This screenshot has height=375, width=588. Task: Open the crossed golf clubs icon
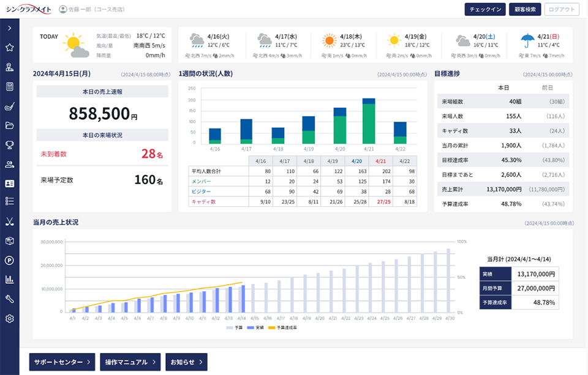(9, 221)
